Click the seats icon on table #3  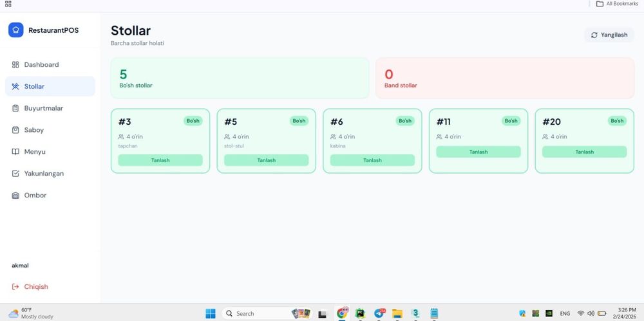(121, 136)
